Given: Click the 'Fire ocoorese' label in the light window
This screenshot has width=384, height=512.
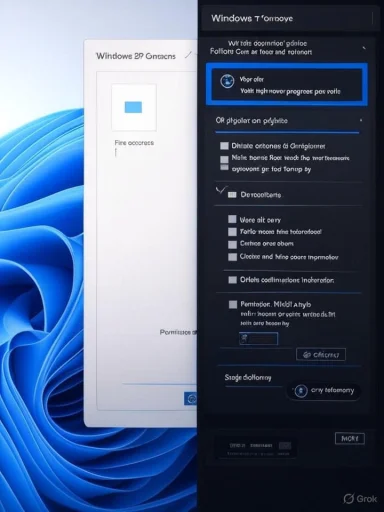Looking at the screenshot, I should point(134,143).
